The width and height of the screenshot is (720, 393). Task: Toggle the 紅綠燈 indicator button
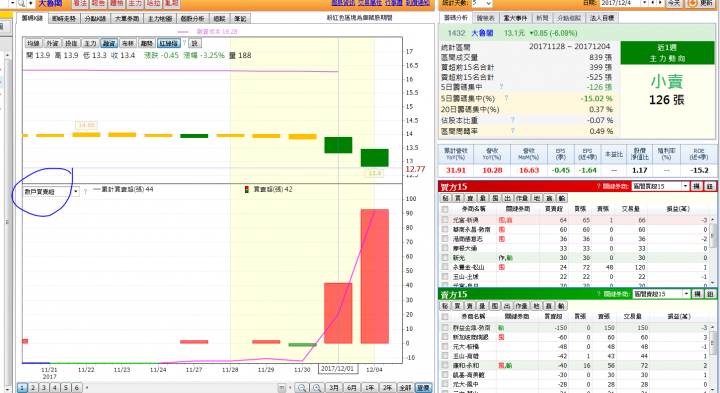tap(169, 43)
